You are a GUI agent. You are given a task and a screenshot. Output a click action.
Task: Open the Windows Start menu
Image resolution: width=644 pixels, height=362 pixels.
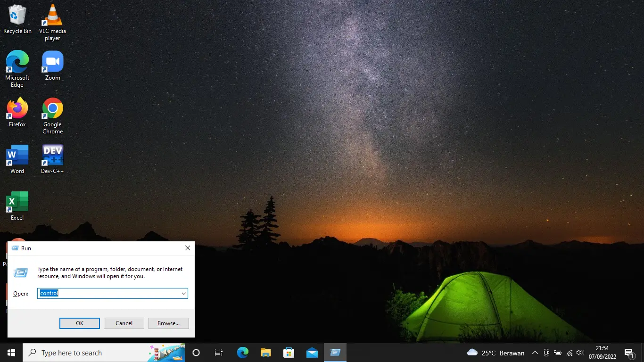[x=11, y=353]
